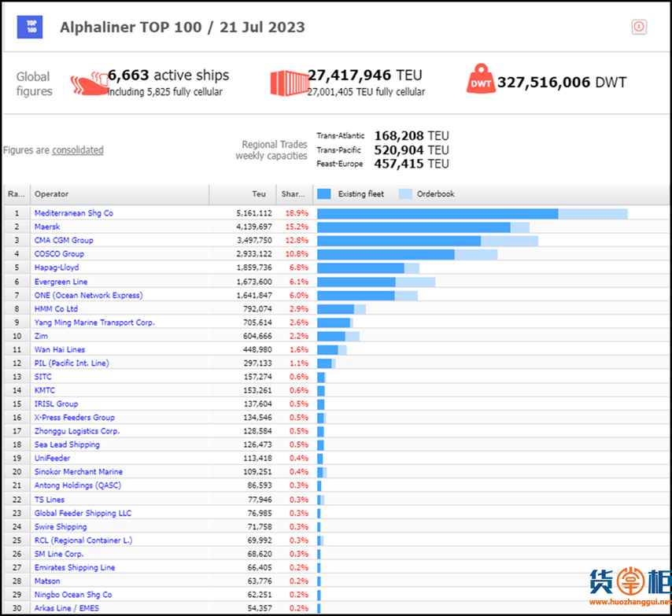Open the Maersk operator link
Viewport: 672px width, 616px height.
pos(47,227)
